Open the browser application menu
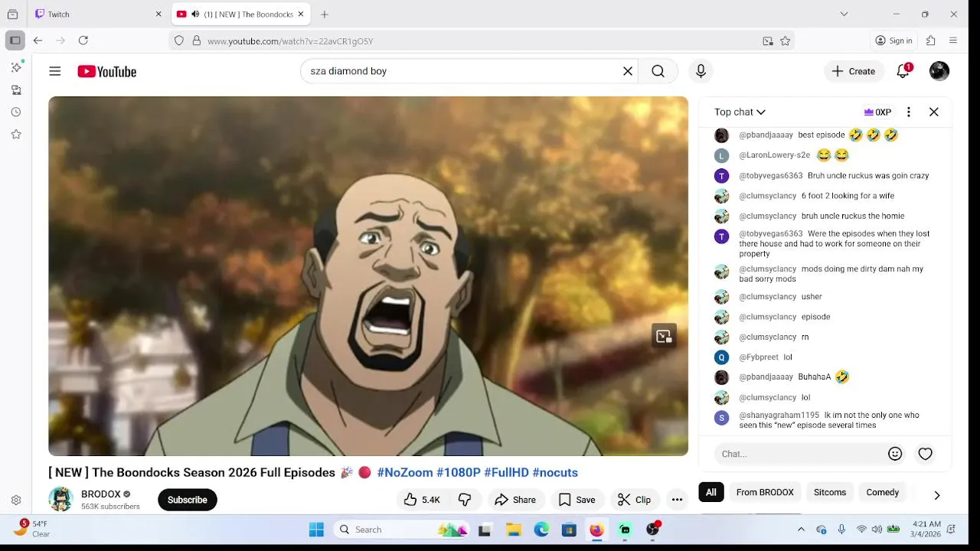 coord(953,41)
